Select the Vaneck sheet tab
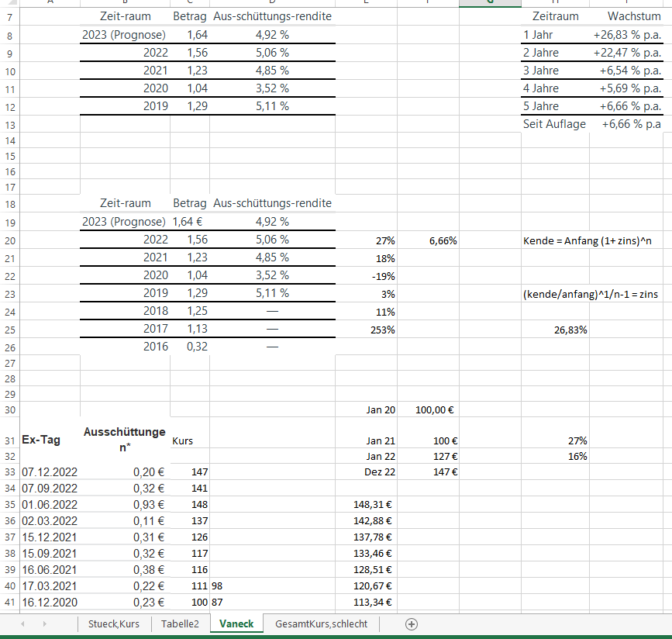Screen dimensions: 672x639 tap(236, 624)
